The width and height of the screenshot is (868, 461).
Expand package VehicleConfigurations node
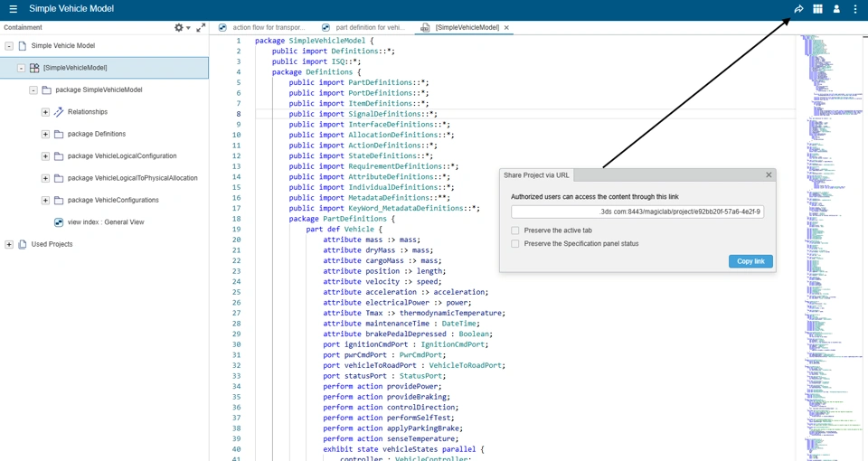tap(45, 201)
